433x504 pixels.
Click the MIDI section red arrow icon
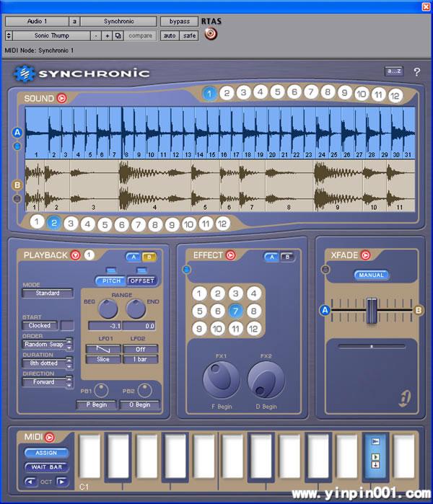(x=50, y=437)
